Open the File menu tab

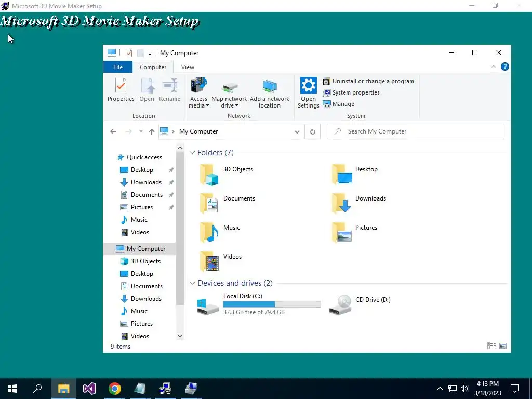point(118,67)
